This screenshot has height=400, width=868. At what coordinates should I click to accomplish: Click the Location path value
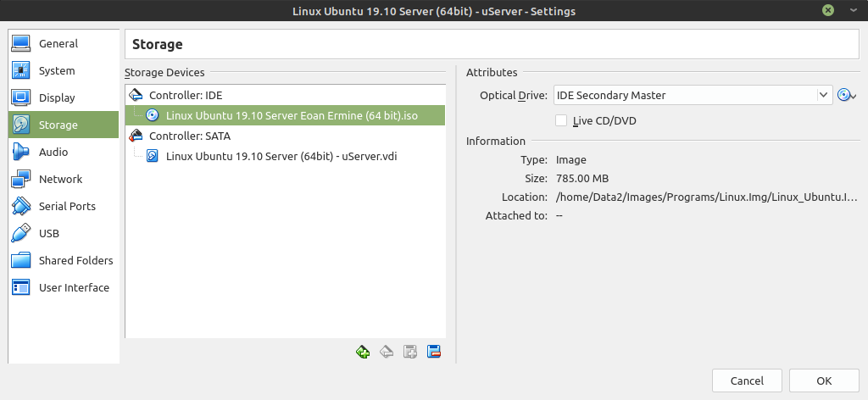click(707, 197)
